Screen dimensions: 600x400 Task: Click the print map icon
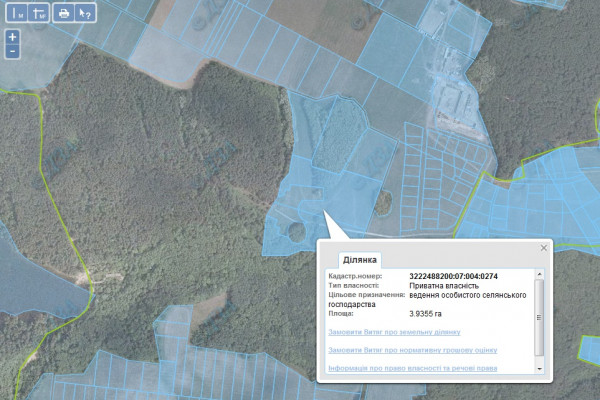(64, 13)
